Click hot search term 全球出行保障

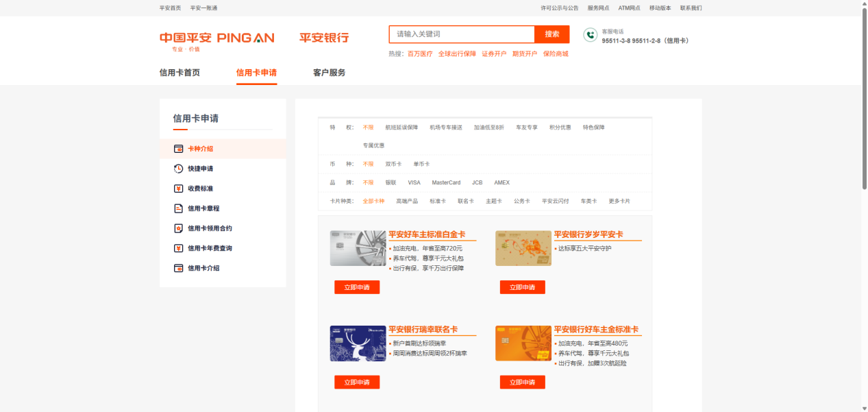pos(457,53)
